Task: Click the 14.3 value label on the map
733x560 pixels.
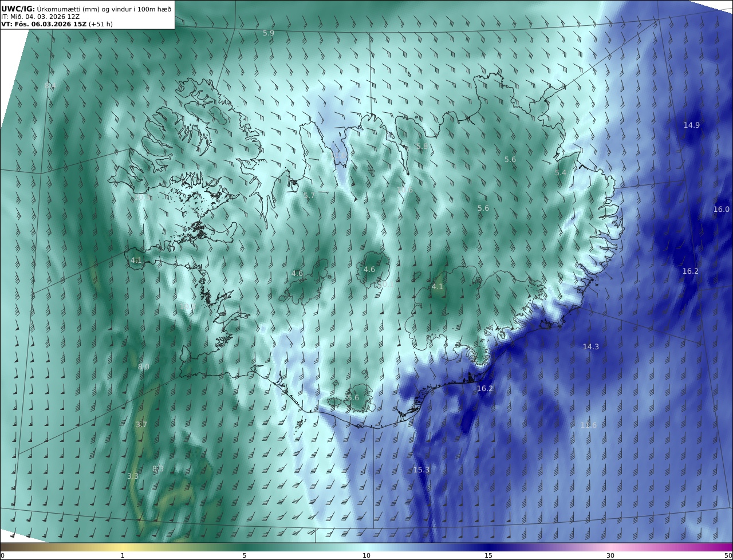Action: pos(591,347)
